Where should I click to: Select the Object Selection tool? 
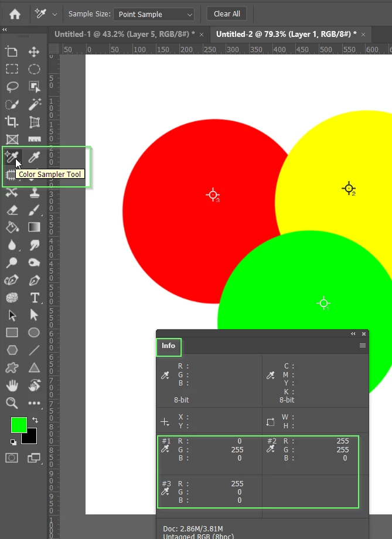(x=34, y=87)
